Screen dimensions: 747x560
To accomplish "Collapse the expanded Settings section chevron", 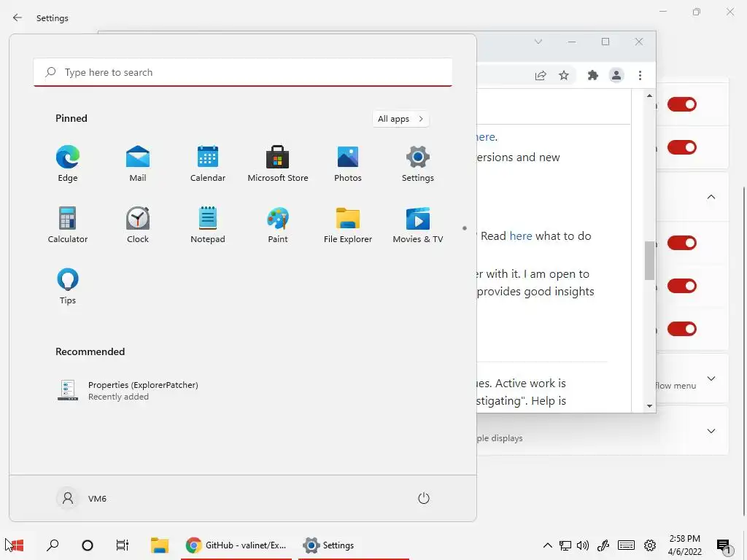I will pos(711,197).
